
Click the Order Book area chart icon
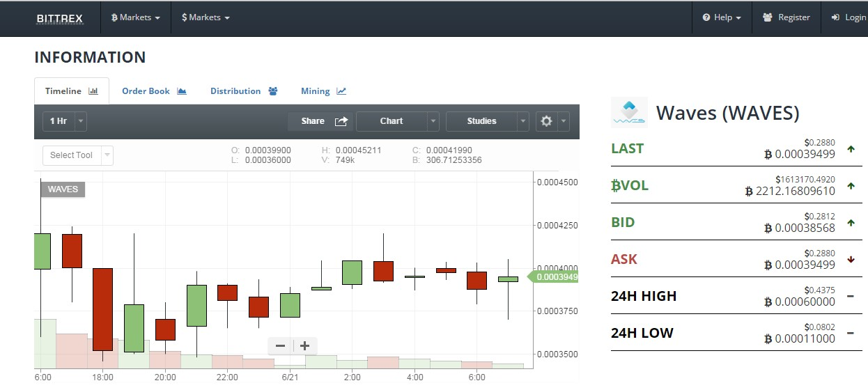[182, 91]
